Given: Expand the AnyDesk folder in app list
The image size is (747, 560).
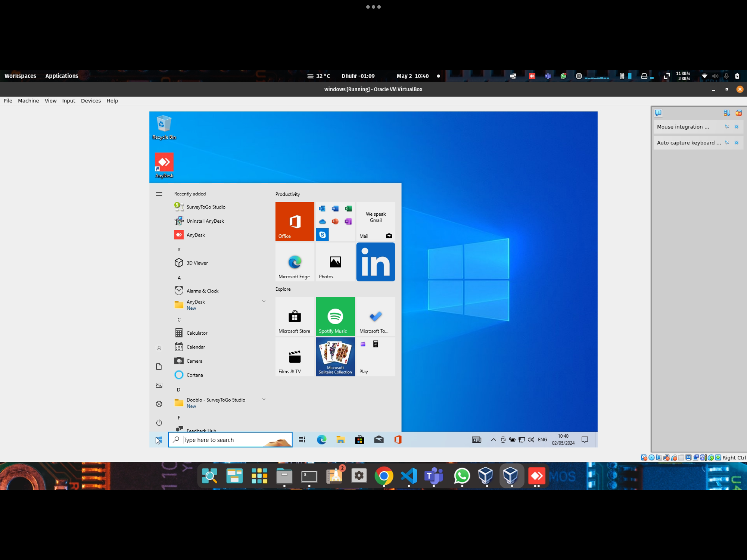Looking at the screenshot, I should coord(264,301).
